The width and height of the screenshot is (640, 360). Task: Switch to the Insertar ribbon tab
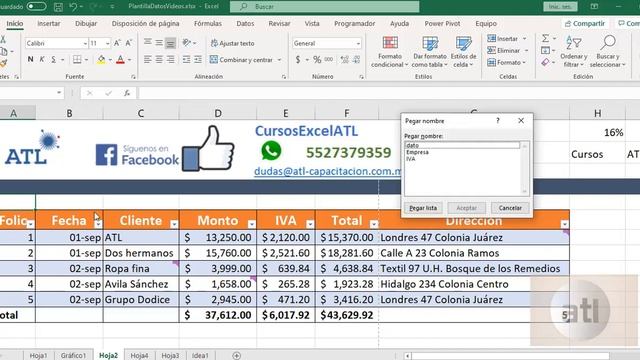click(x=49, y=24)
